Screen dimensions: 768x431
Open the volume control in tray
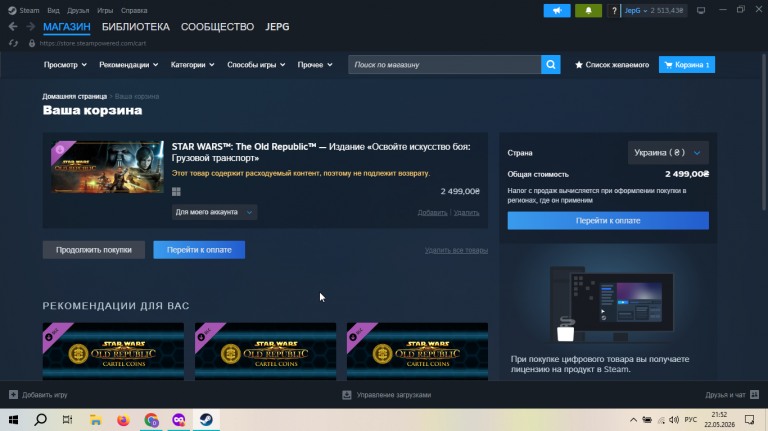674,420
